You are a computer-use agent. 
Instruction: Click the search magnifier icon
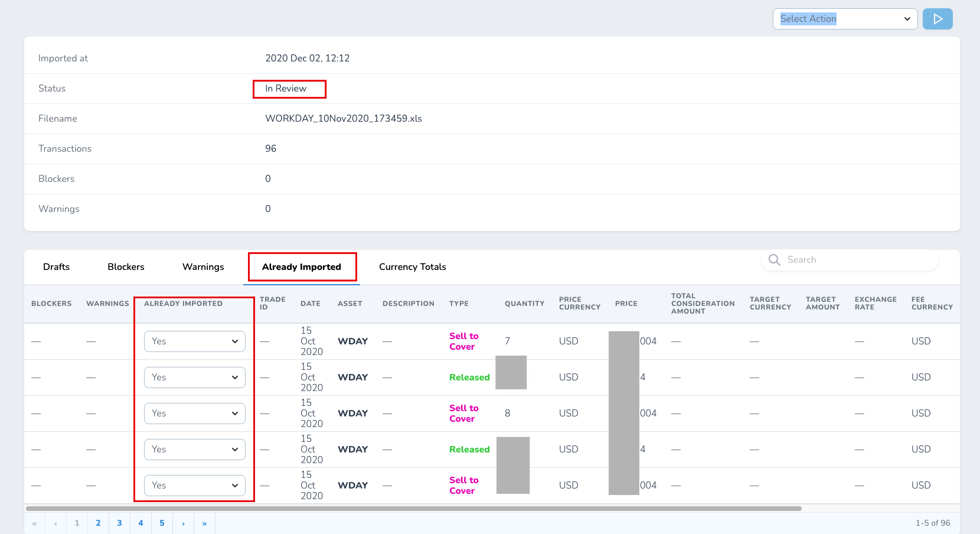(775, 260)
